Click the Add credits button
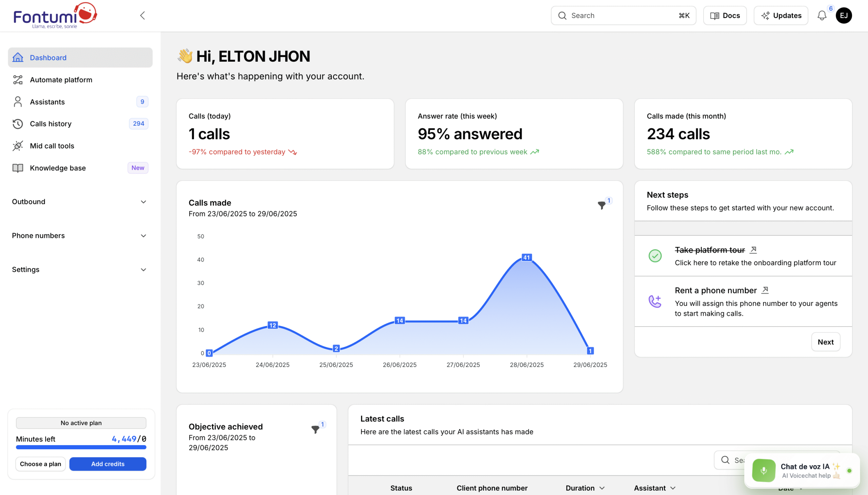The height and width of the screenshot is (495, 868). click(108, 464)
